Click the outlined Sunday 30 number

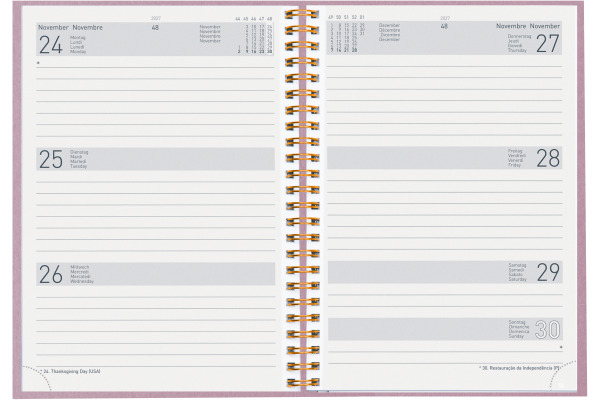(548, 329)
